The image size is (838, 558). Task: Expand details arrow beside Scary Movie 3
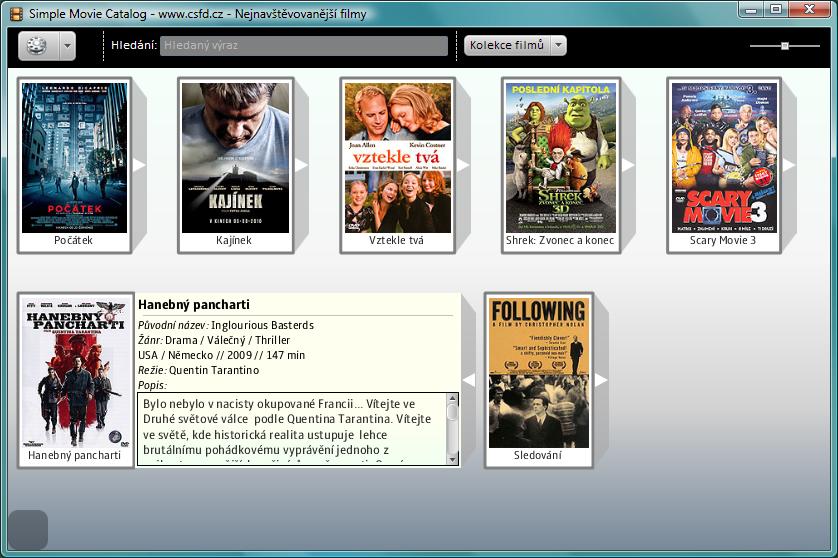tap(789, 165)
